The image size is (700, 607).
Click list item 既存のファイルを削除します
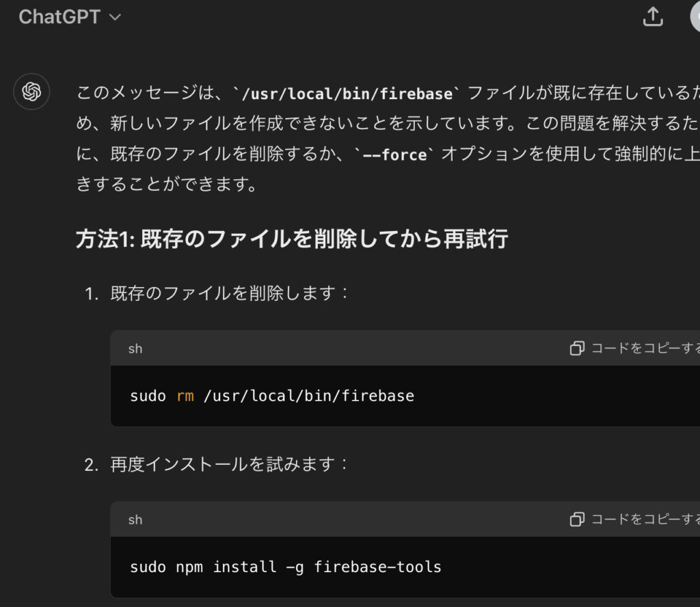(x=230, y=294)
